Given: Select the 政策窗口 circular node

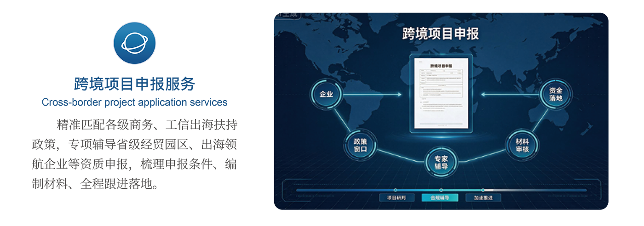Looking at the screenshot, I should (360, 145).
